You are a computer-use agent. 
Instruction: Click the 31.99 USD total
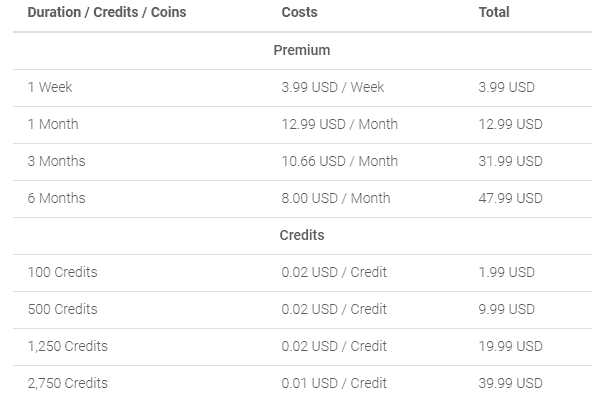(510, 161)
